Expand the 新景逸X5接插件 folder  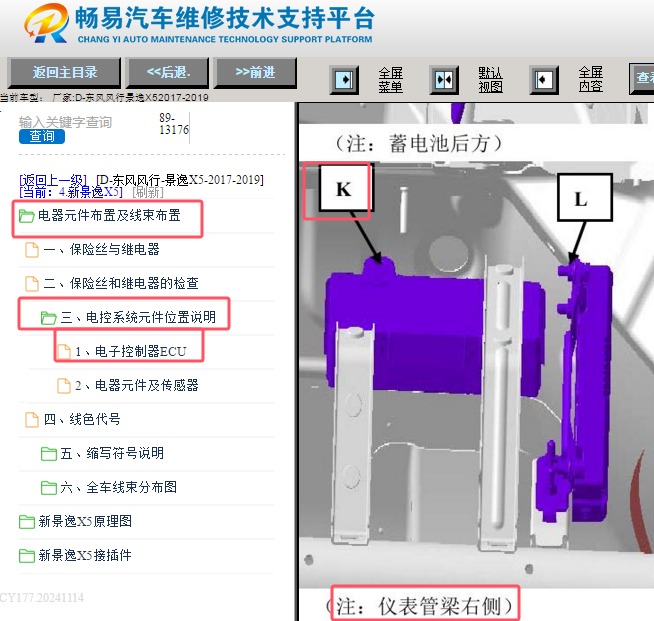85,556
